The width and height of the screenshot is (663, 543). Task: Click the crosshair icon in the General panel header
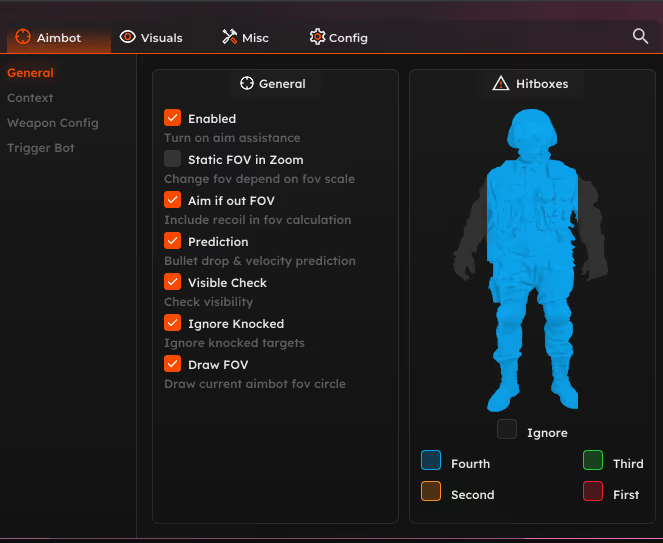click(246, 84)
